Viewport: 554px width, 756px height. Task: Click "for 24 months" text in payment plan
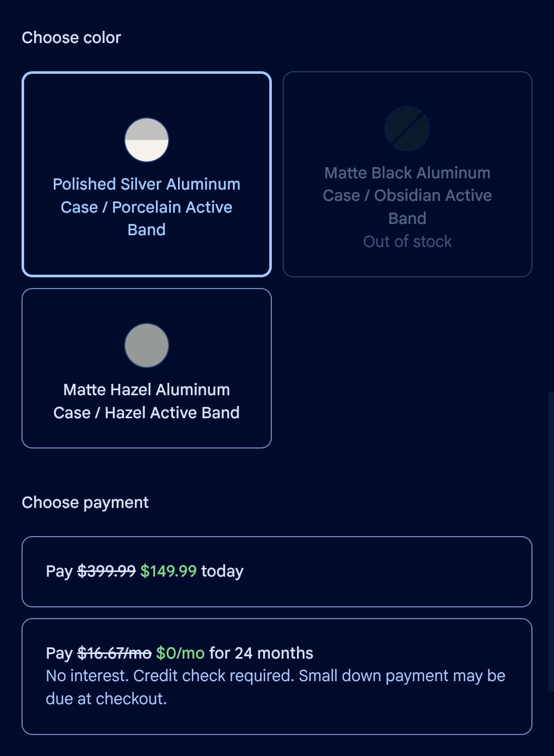pos(261,653)
